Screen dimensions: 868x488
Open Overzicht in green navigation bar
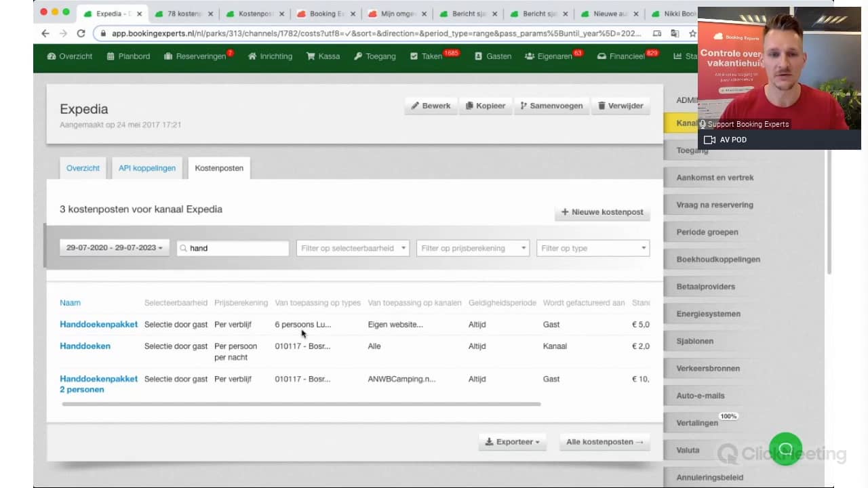(x=70, y=56)
